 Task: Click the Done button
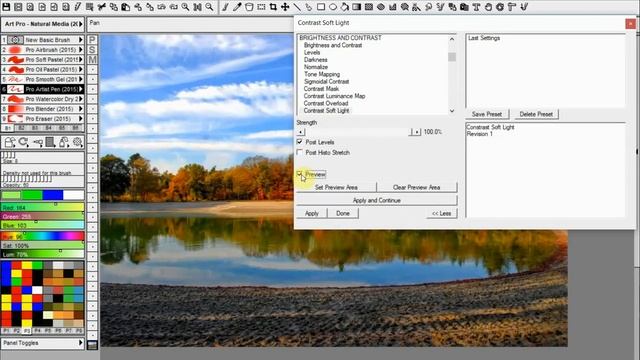(x=343, y=213)
